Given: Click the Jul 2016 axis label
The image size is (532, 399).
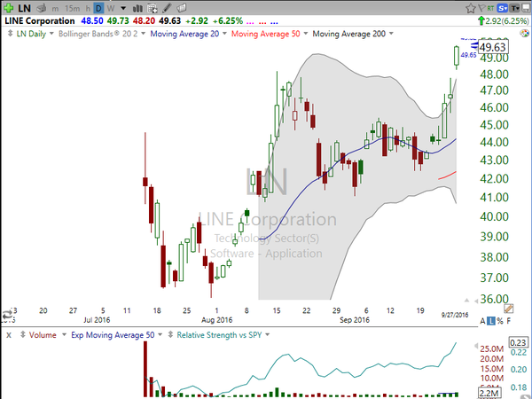Looking at the screenshot, I should pos(97,320).
